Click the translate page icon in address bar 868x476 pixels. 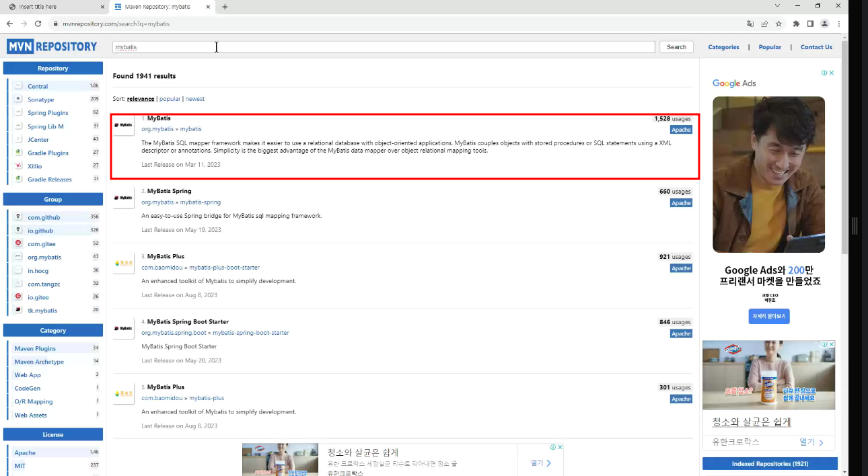coord(750,24)
